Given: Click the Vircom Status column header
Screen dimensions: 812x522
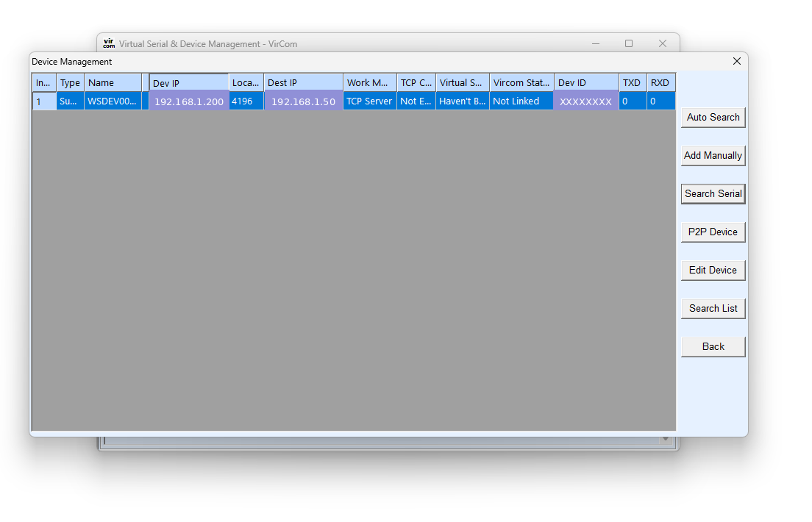Looking at the screenshot, I should coord(521,83).
